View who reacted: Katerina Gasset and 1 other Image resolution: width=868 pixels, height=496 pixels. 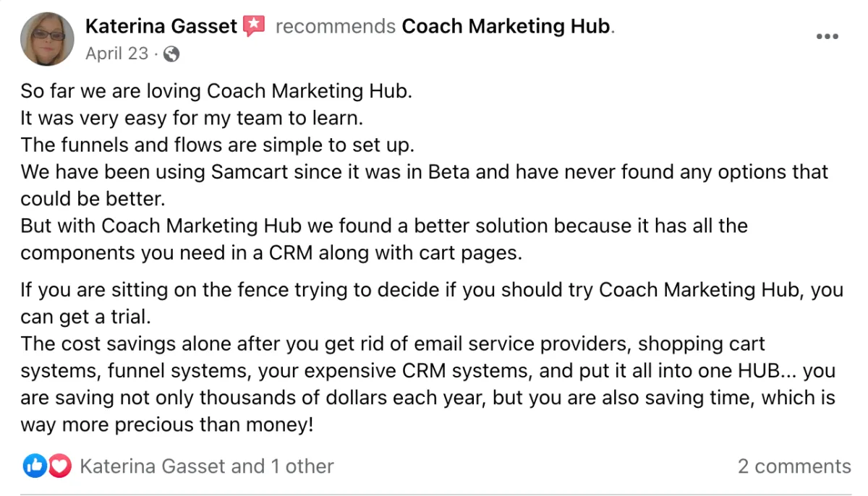coord(206,466)
